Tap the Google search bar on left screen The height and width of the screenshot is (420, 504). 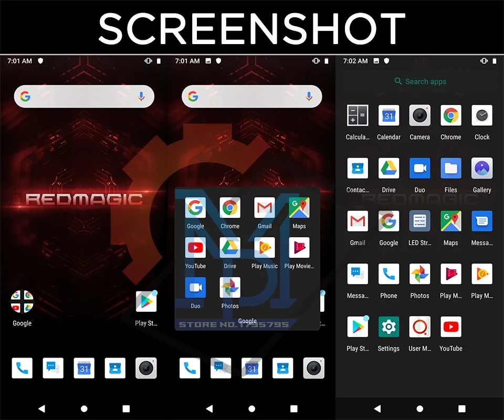coord(84,97)
